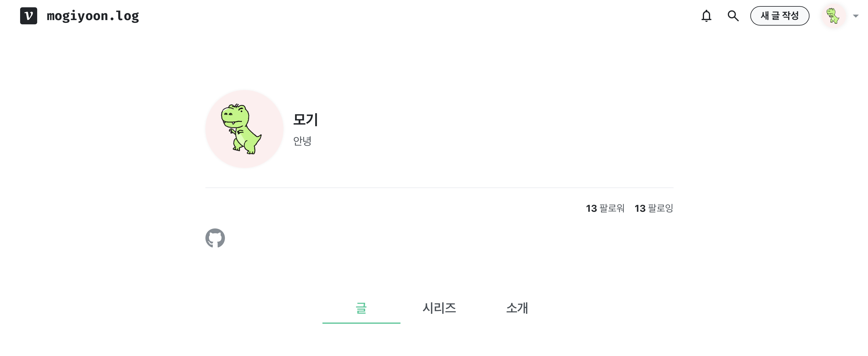Go to the mogiyoon.log blog title
This screenshot has width=868, height=356.
(x=93, y=16)
